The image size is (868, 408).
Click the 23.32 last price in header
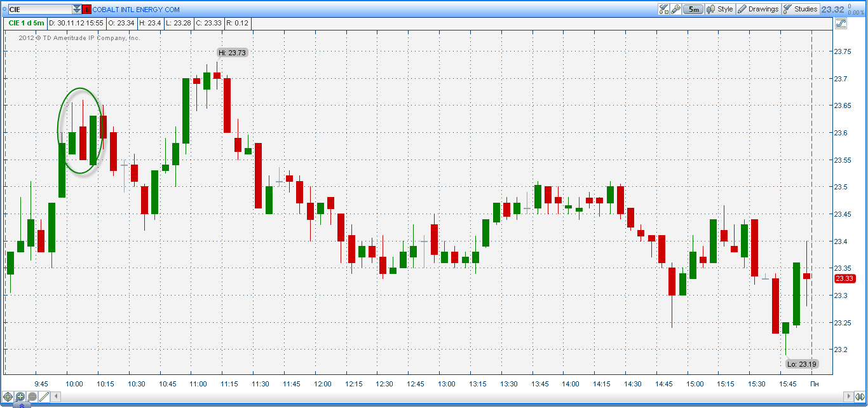pyautogui.click(x=833, y=10)
